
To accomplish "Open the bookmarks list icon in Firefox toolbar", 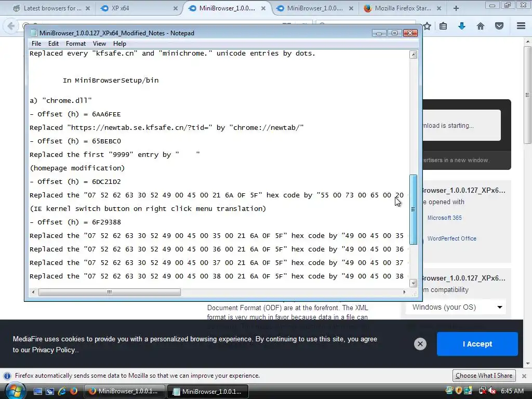I will pos(443,26).
